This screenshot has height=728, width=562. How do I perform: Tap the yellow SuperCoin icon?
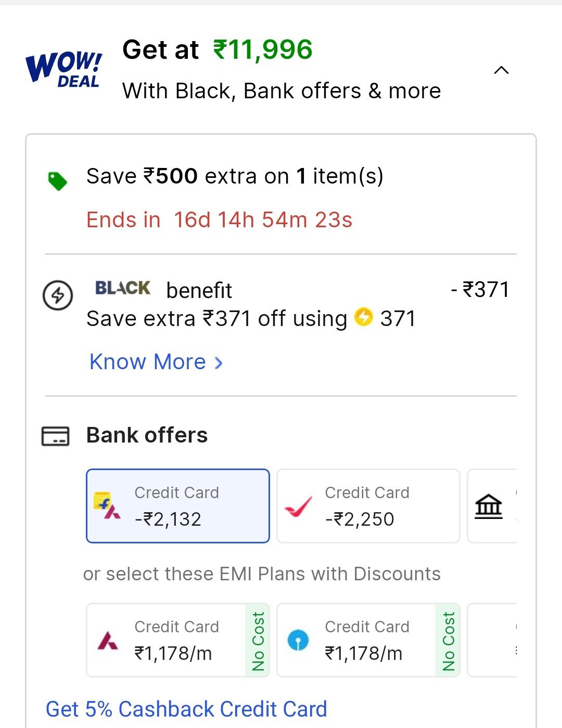click(364, 317)
